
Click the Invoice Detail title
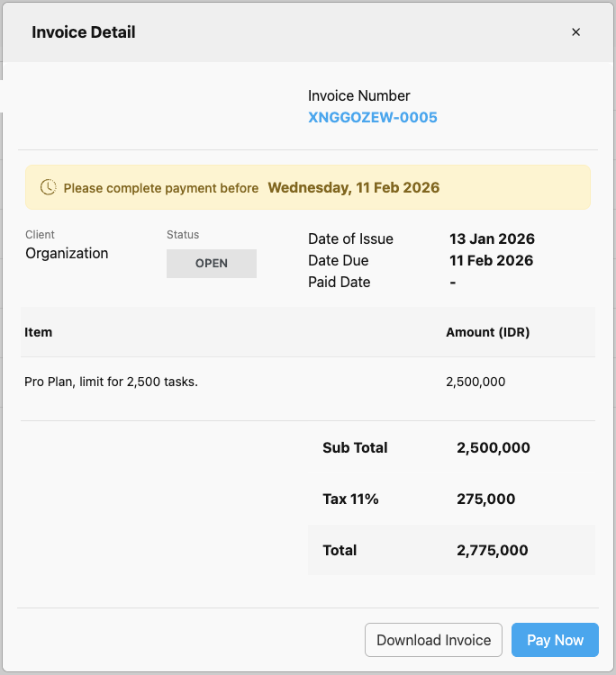coord(84,32)
